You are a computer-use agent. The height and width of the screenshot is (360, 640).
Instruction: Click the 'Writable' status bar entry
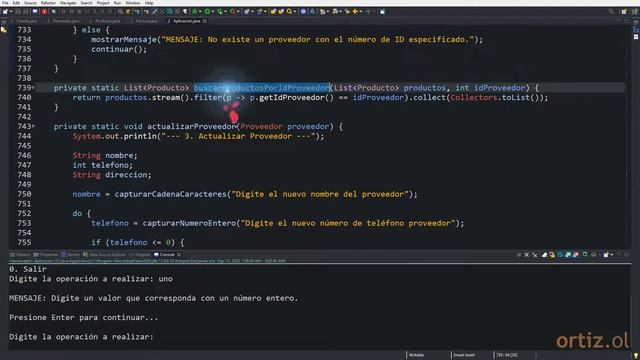[416, 355]
